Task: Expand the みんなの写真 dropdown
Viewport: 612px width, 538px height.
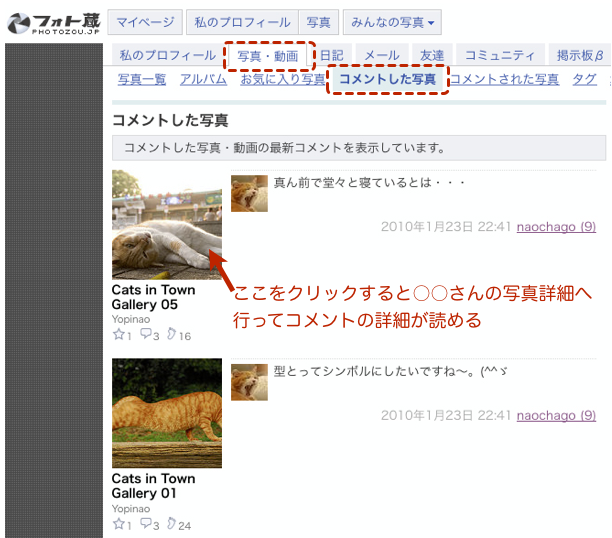Action: click(x=392, y=22)
